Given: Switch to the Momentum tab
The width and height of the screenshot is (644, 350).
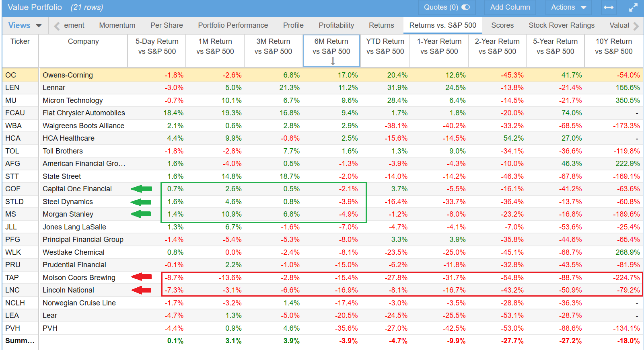Looking at the screenshot, I should click(x=117, y=25).
